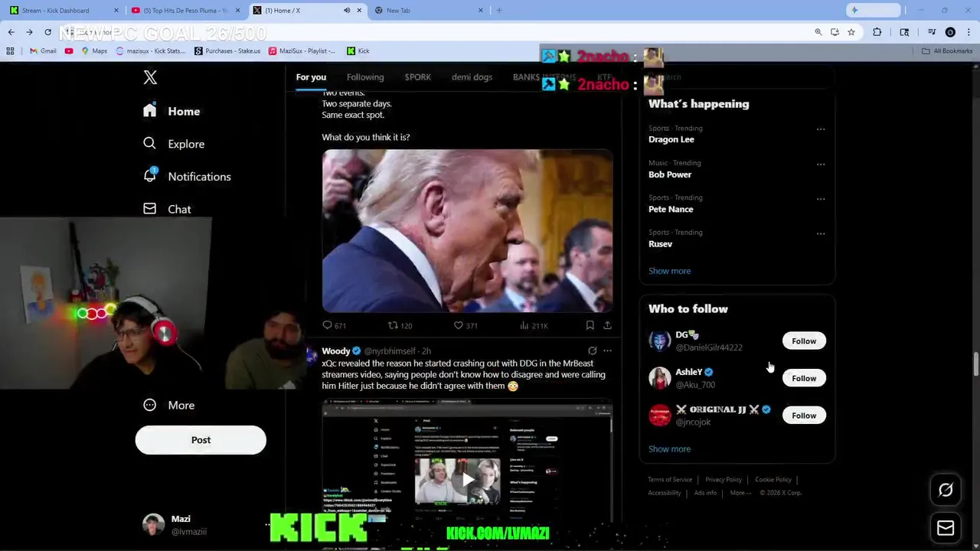Image resolution: width=980 pixels, height=551 pixels.
Task: Switch to the For you tab
Action: (311, 77)
